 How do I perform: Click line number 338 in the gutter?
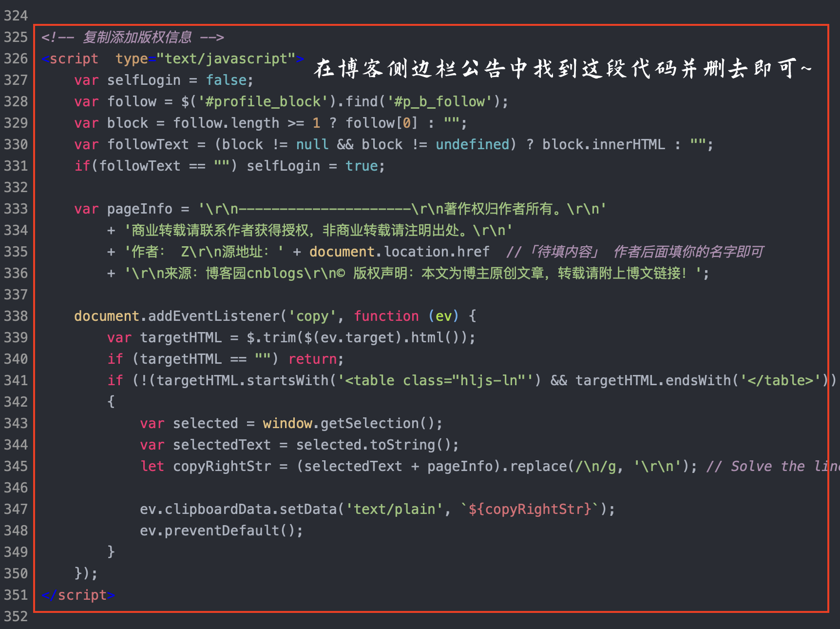pyautogui.click(x=16, y=316)
